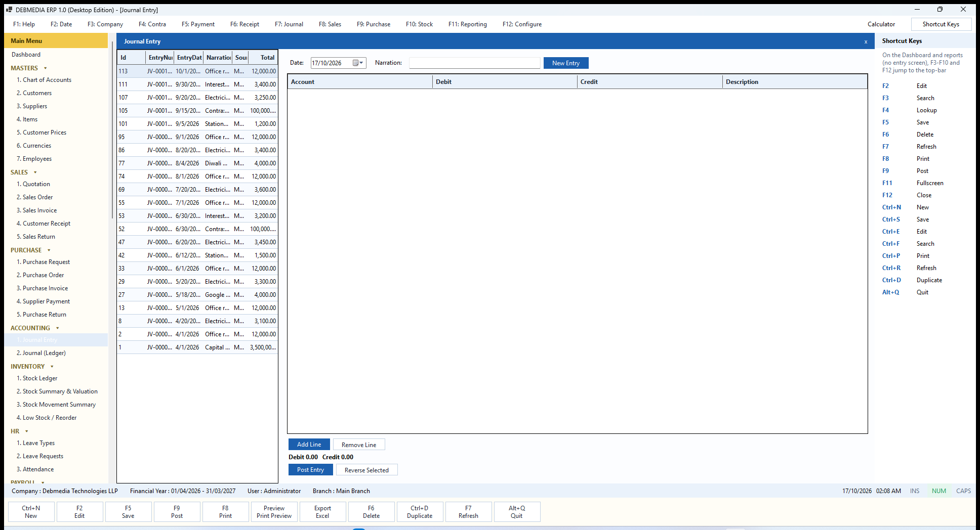The height and width of the screenshot is (530, 980).
Task: Collapse the SALES menu section
Action: (x=35, y=172)
